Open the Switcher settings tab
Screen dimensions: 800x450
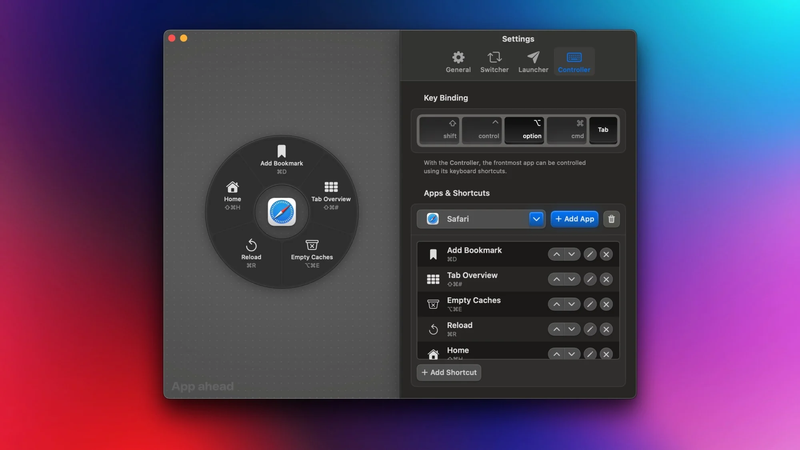point(494,62)
